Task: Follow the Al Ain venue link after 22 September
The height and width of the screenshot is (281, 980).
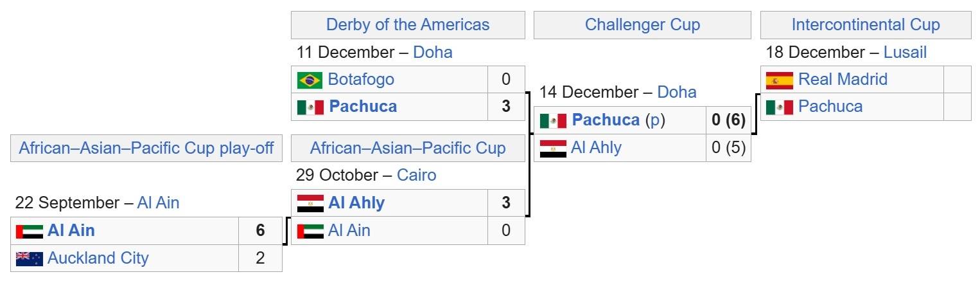Action: (158, 203)
